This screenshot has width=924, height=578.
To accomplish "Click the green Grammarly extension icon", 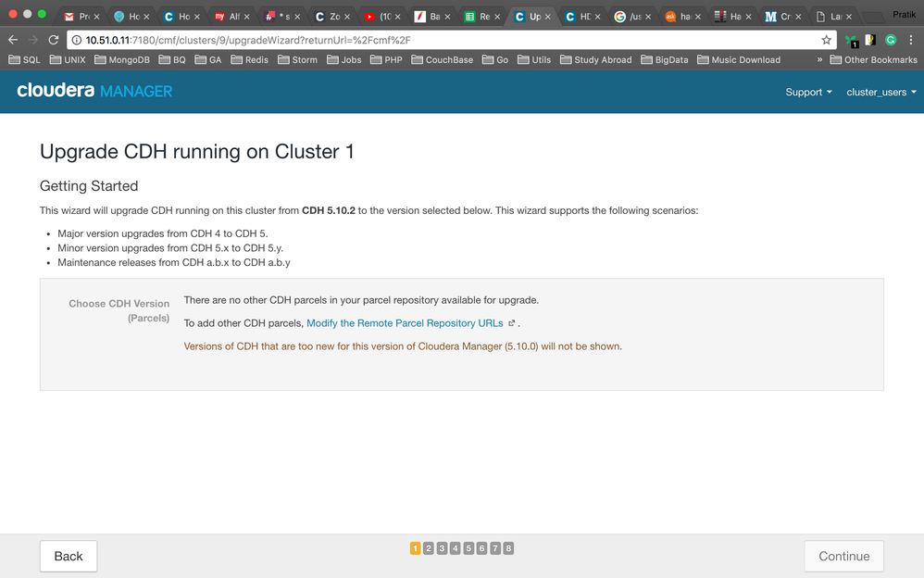I will point(891,40).
